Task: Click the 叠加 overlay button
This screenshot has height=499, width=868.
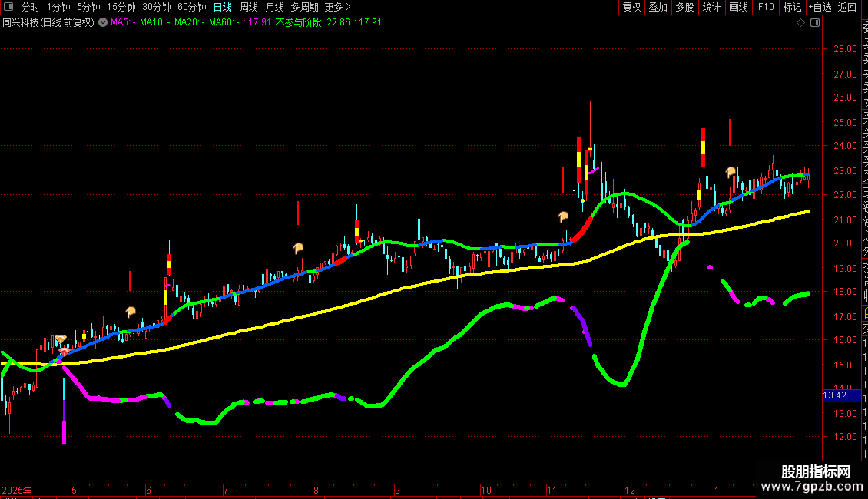Action: tap(658, 7)
